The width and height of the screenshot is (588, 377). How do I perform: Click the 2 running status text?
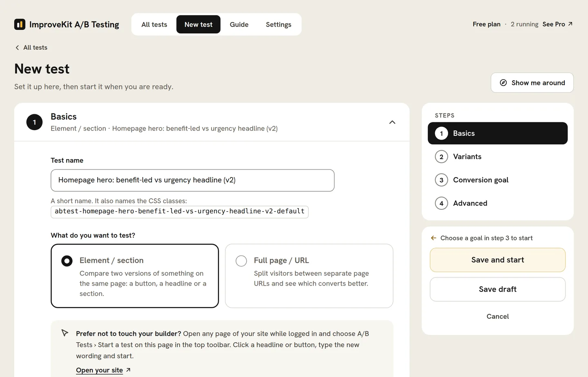524,24
